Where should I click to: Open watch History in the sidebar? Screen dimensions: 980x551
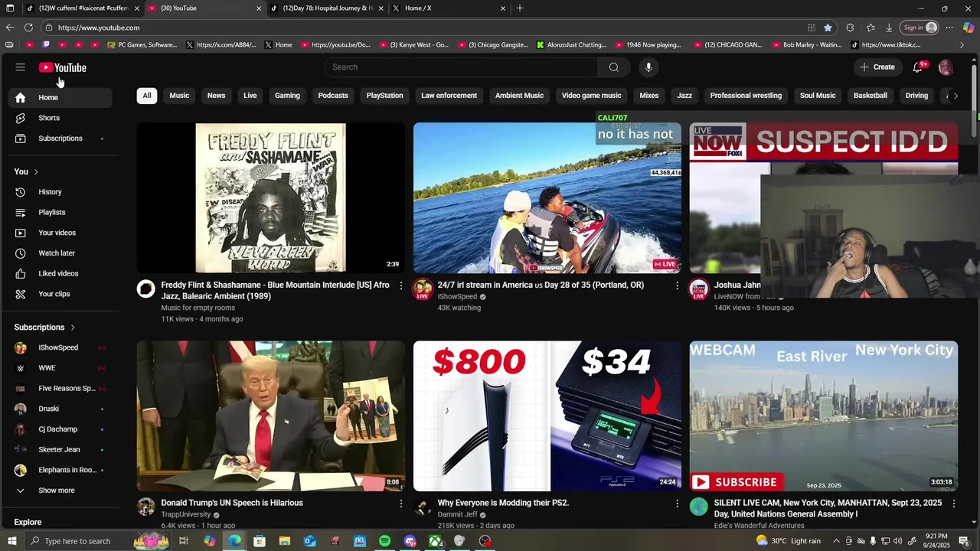[60, 192]
